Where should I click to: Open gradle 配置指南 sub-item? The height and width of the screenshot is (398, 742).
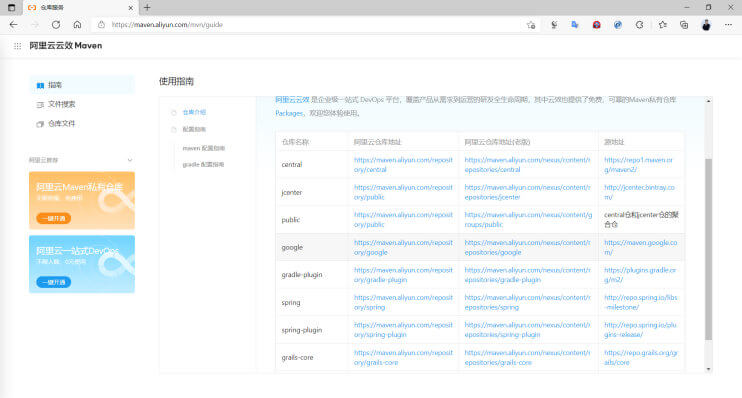[203, 164]
